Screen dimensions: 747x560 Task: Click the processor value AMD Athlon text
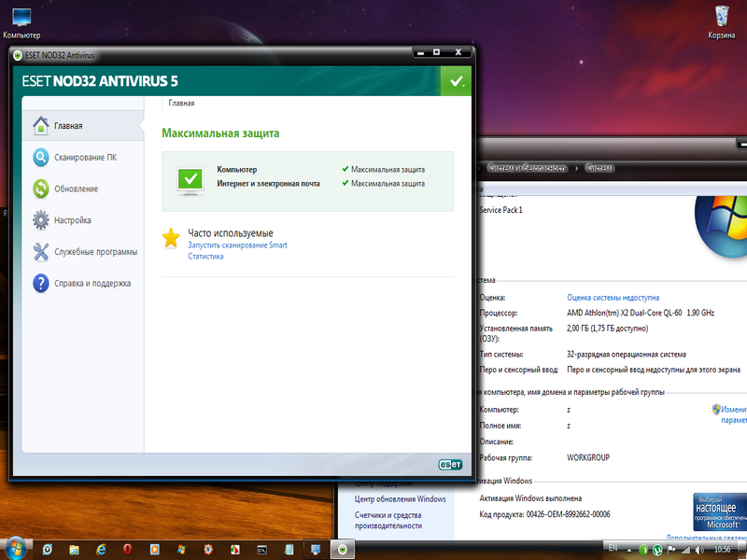[641, 313]
